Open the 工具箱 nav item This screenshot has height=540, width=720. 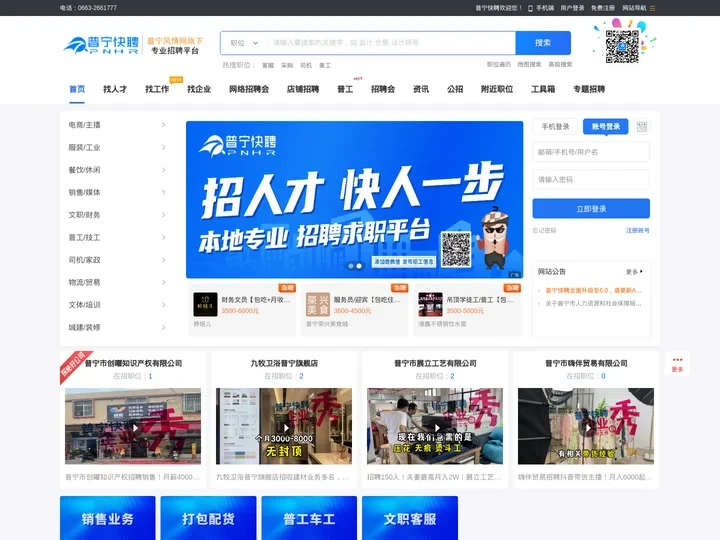543,89
